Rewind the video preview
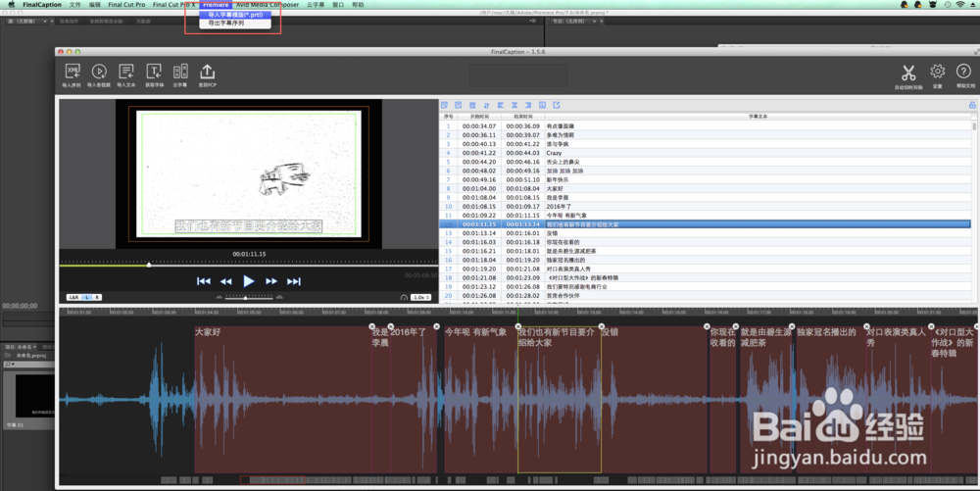Viewport: 980px width, 491px height. pos(226,281)
